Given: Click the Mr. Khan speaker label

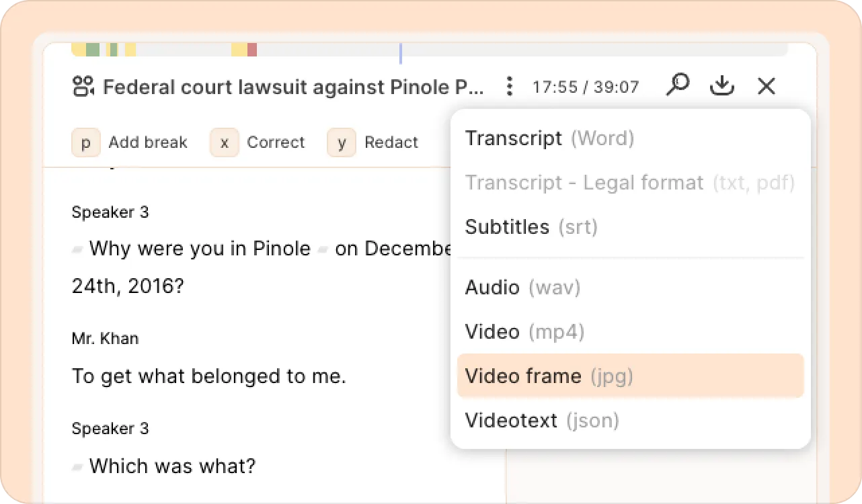Looking at the screenshot, I should [x=105, y=338].
